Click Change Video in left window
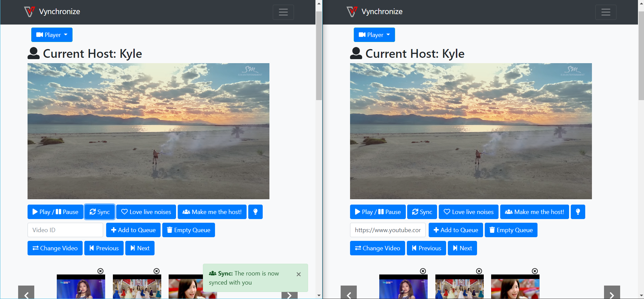The width and height of the screenshot is (644, 299). click(x=55, y=248)
